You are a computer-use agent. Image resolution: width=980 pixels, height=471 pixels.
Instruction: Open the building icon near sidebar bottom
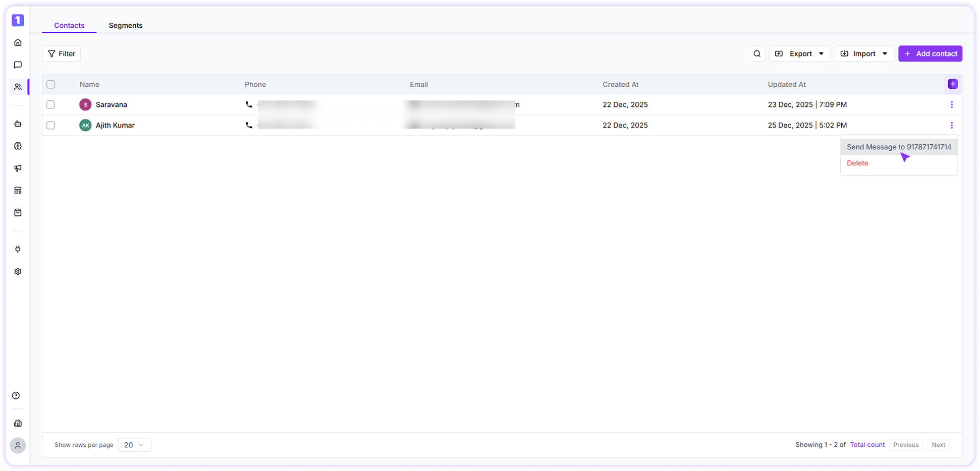coord(18,424)
